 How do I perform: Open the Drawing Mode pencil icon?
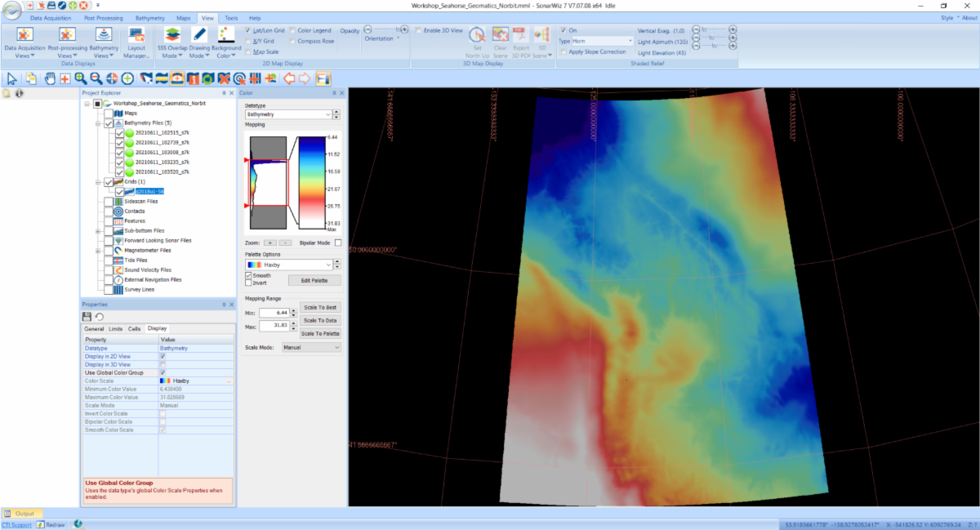point(198,34)
